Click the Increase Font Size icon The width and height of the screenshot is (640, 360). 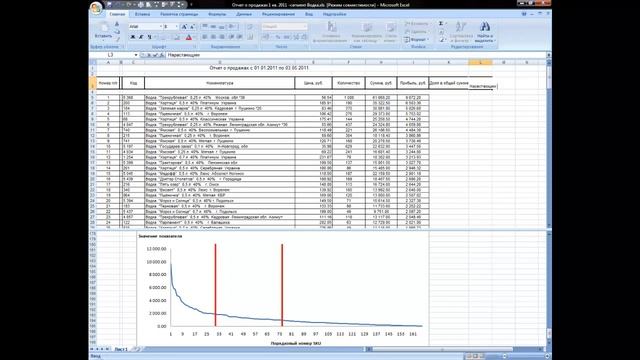click(x=184, y=27)
